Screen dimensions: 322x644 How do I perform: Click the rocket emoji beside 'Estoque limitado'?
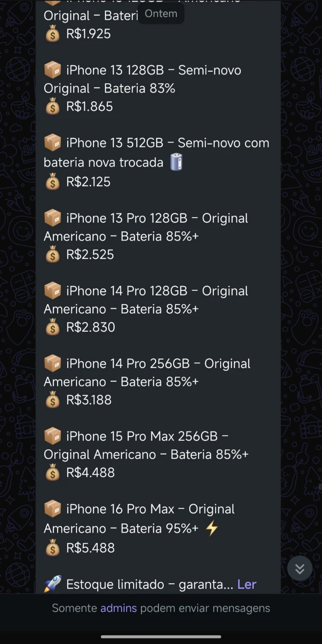(53, 584)
